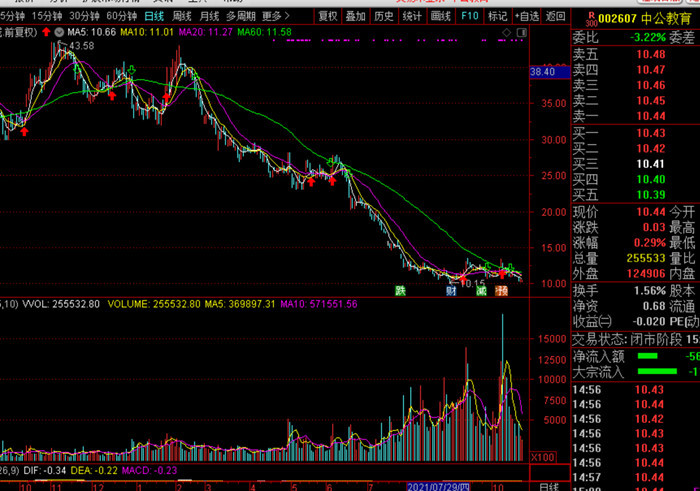
Task: Click the 38.40 price marker on the axis
Action: tap(549, 72)
